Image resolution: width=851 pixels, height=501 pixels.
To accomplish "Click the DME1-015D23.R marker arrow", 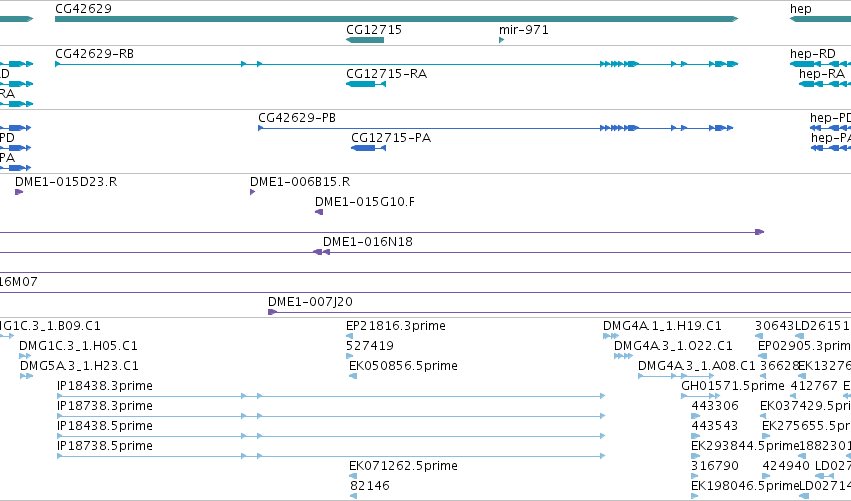I will pos(19,192).
